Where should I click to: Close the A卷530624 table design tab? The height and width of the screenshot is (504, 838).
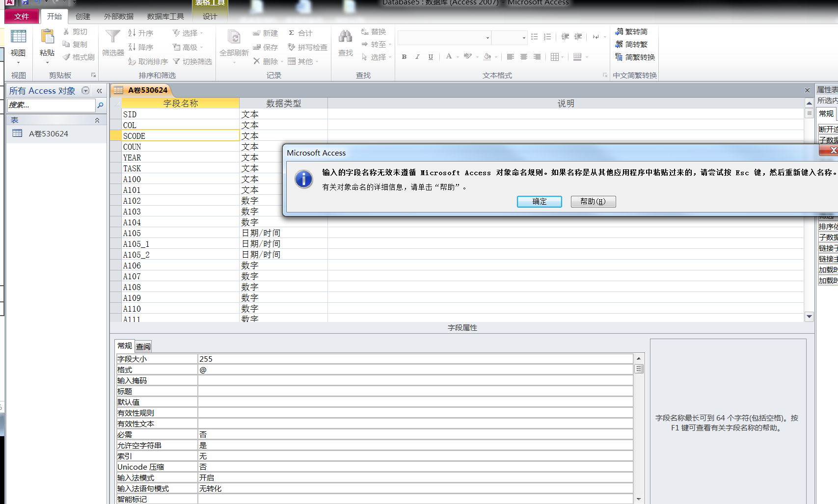pos(807,90)
